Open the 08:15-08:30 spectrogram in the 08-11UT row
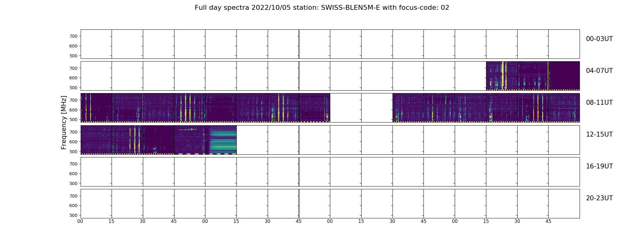The image size is (644, 245). tap(127, 108)
